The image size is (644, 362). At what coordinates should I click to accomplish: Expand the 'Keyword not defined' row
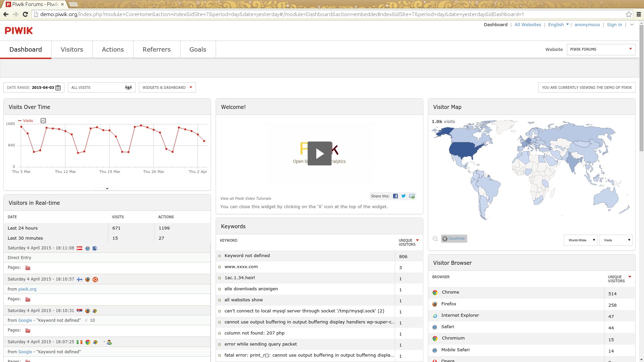(219, 256)
